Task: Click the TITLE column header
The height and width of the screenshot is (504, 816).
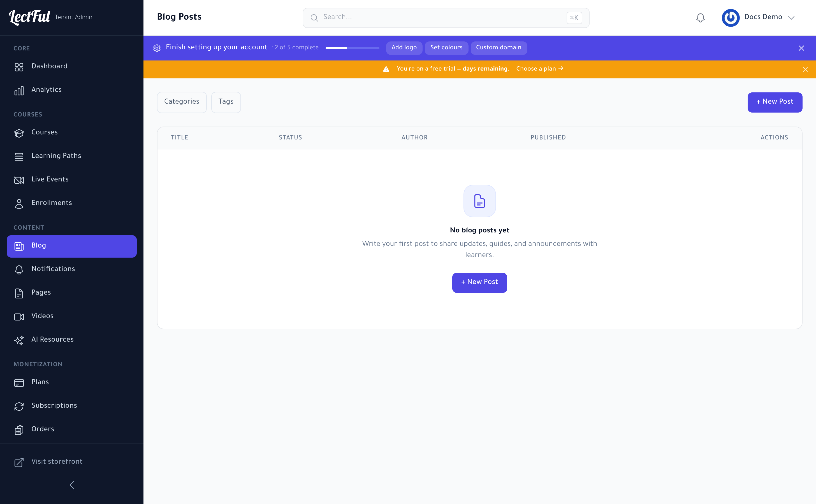Action: coord(179,138)
